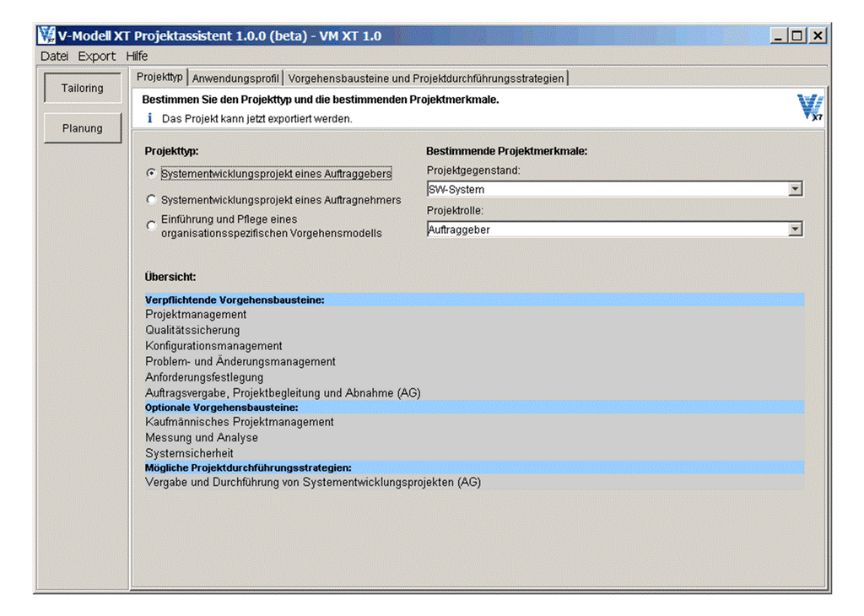Screen dimensions: 864x616
Task: Select Systementwicklungsprojekt eines Auftragnehmers radio button
Action: pyautogui.click(x=152, y=199)
